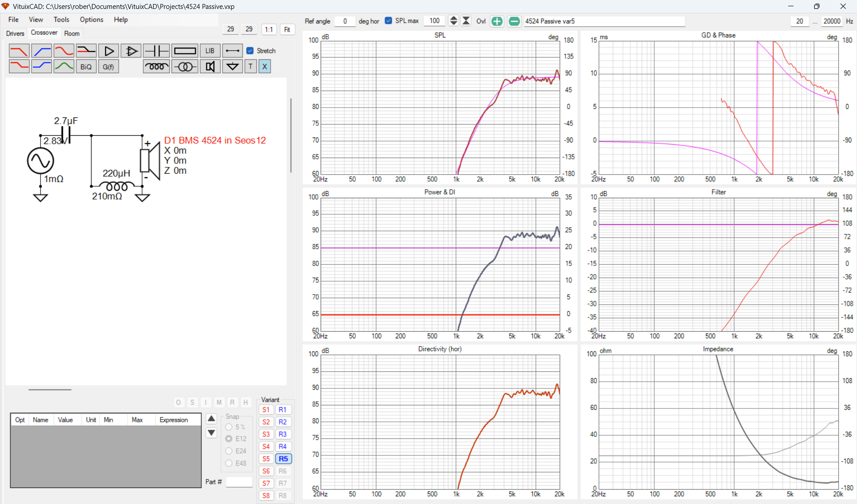This screenshot has width=857, height=504.
Task: Click the wire connection tool
Action: tap(232, 51)
